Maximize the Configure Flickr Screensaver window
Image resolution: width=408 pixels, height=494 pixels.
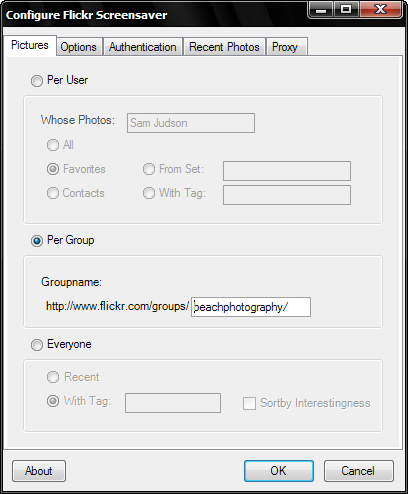[x=346, y=9]
